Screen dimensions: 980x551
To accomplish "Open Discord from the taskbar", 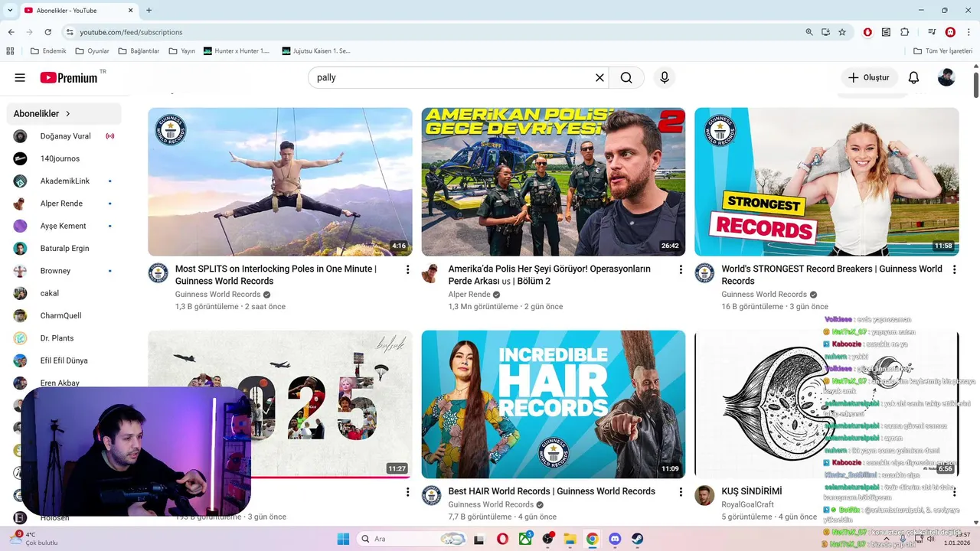I will pyautogui.click(x=614, y=539).
